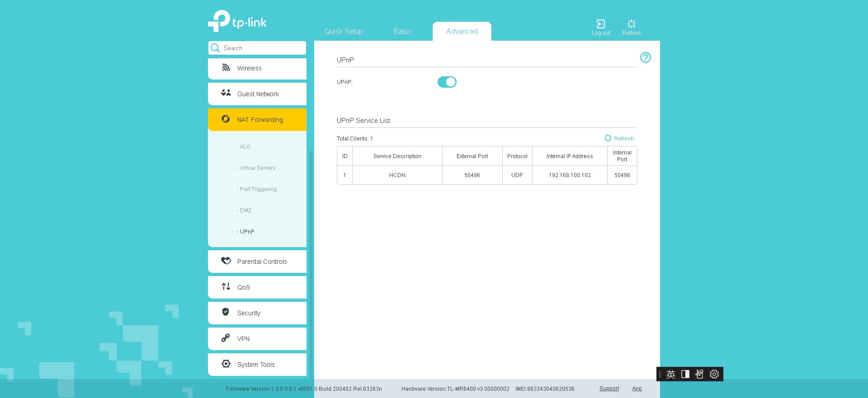The image size is (868, 398).
Task: Open the help question mark icon
Action: pyautogui.click(x=646, y=57)
